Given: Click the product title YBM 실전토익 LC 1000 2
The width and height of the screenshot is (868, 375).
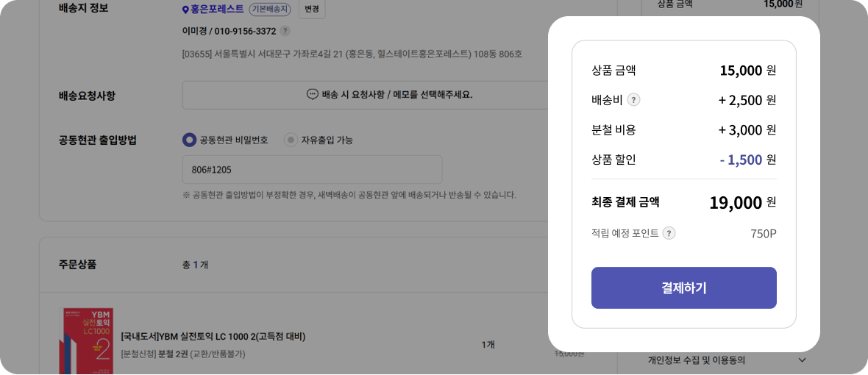Looking at the screenshot, I should [213, 336].
